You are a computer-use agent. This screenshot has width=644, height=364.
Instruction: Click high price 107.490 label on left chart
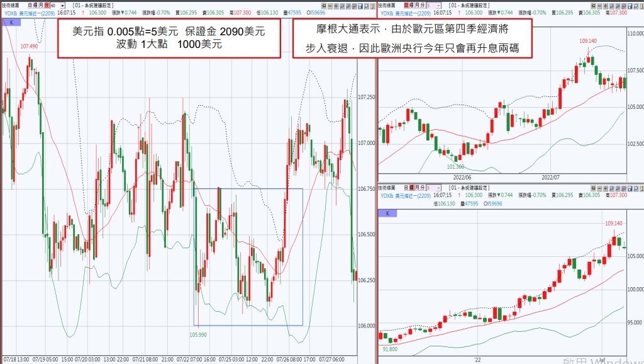point(29,47)
